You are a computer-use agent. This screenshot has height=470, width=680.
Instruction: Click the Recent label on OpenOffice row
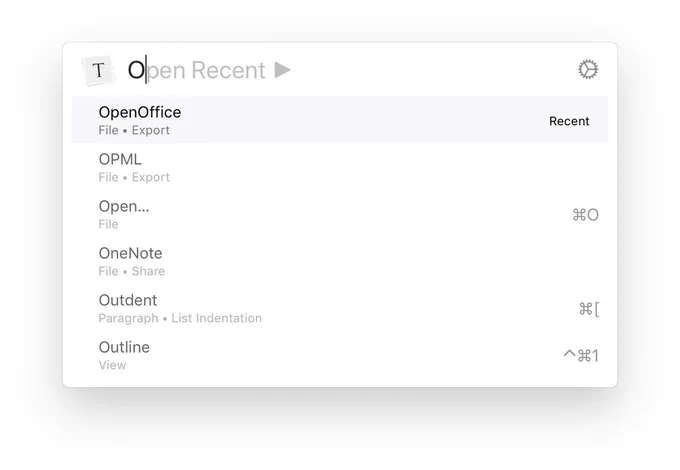point(569,121)
